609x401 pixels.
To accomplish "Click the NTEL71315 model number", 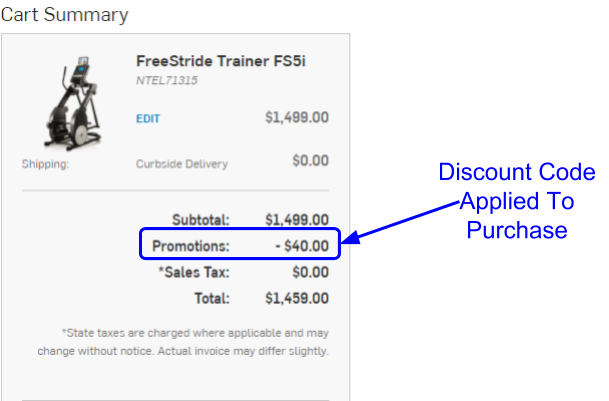I will coord(167,80).
